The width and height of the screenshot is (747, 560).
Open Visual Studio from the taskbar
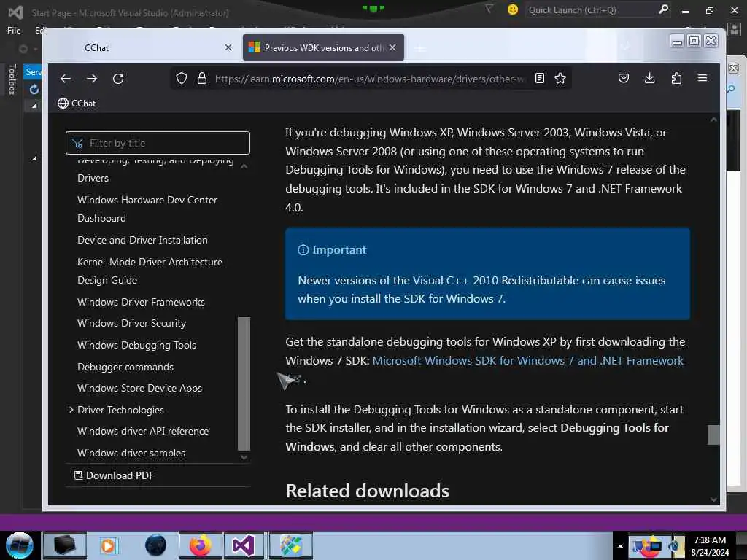(x=244, y=545)
